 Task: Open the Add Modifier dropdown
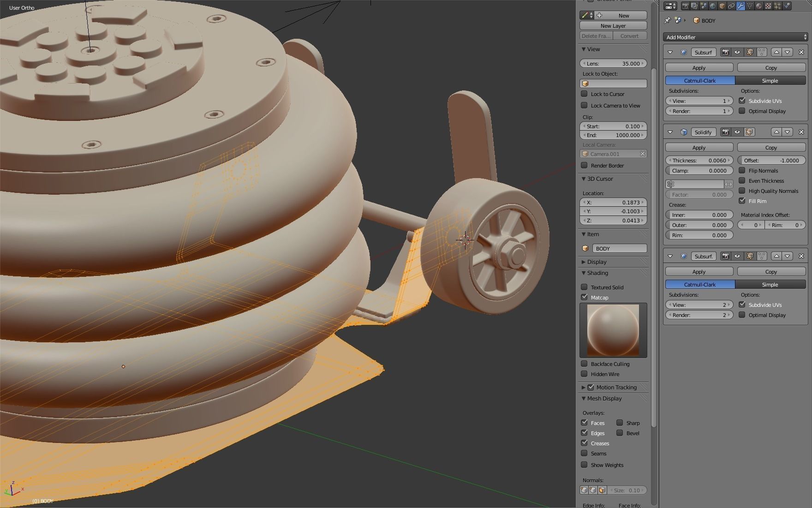[736, 37]
